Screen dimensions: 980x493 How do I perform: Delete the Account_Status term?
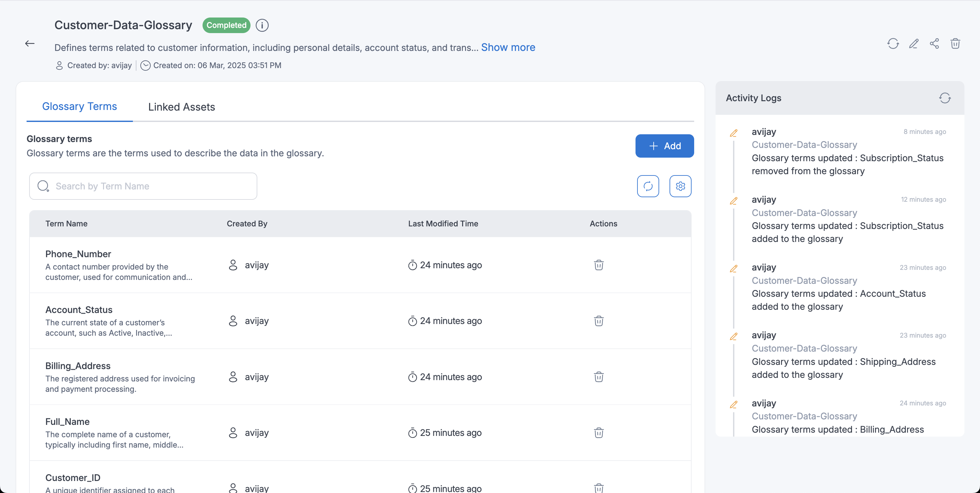[599, 321]
